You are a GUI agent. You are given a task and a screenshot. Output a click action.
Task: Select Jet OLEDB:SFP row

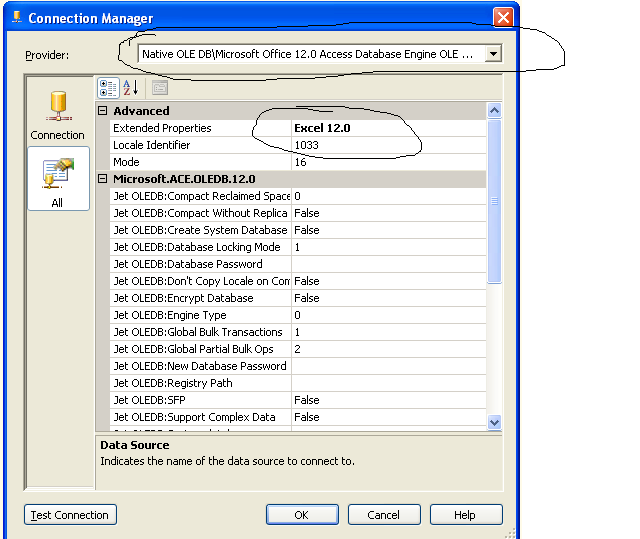pos(298,400)
